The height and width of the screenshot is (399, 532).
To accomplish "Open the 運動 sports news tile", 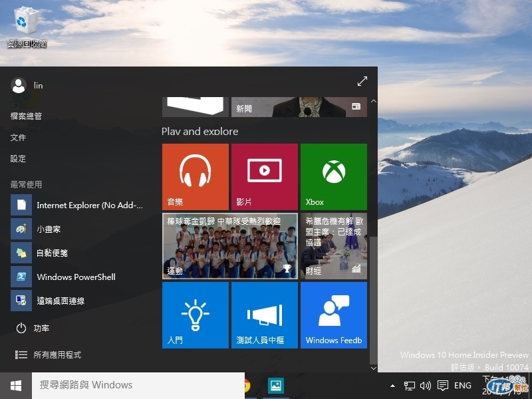I will (230, 246).
